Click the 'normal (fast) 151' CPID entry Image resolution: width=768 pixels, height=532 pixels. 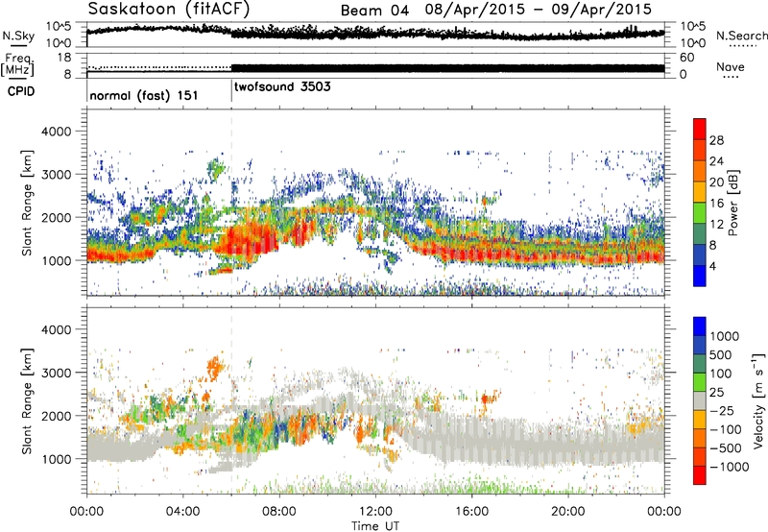pyautogui.click(x=143, y=95)
